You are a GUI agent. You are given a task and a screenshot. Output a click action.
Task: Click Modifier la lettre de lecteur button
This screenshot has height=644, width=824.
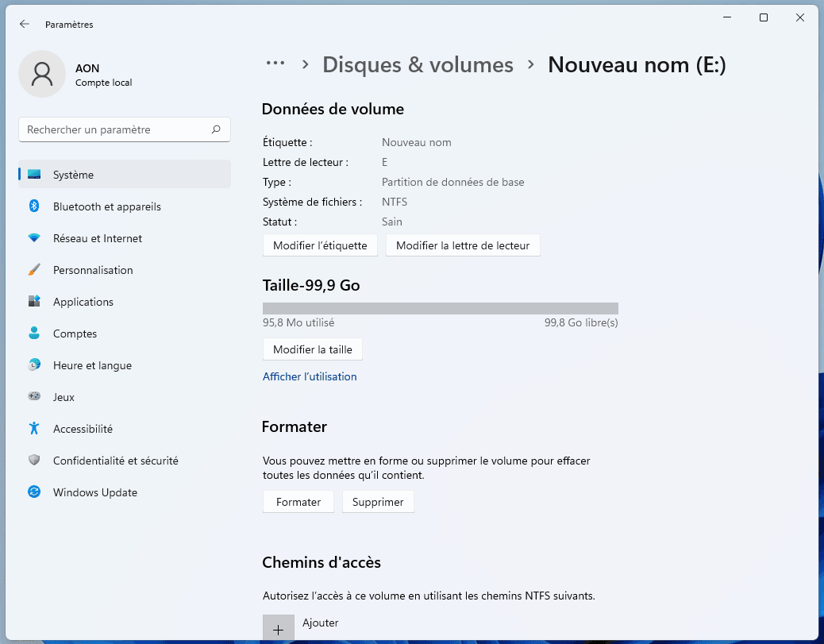463,245
